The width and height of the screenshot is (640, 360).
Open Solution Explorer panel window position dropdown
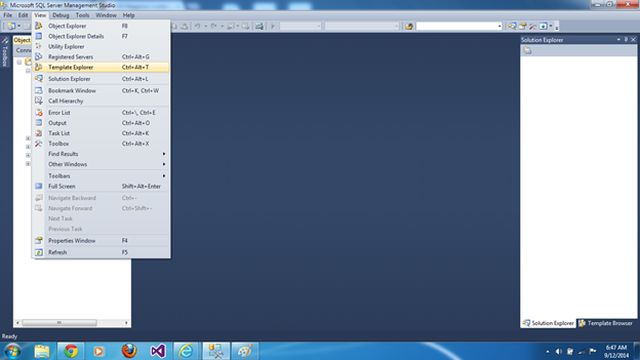[619, 40]
